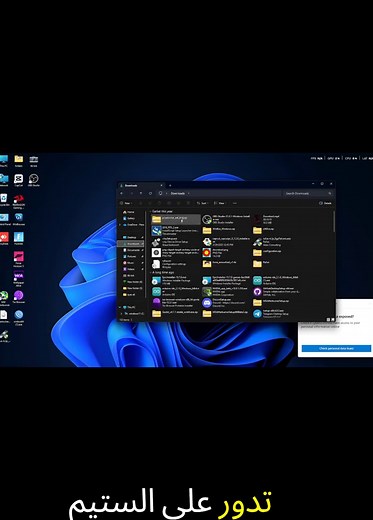373x520 pixels.
Task: Select the Downloads tab in File Explorer
Action: (141, 185)
